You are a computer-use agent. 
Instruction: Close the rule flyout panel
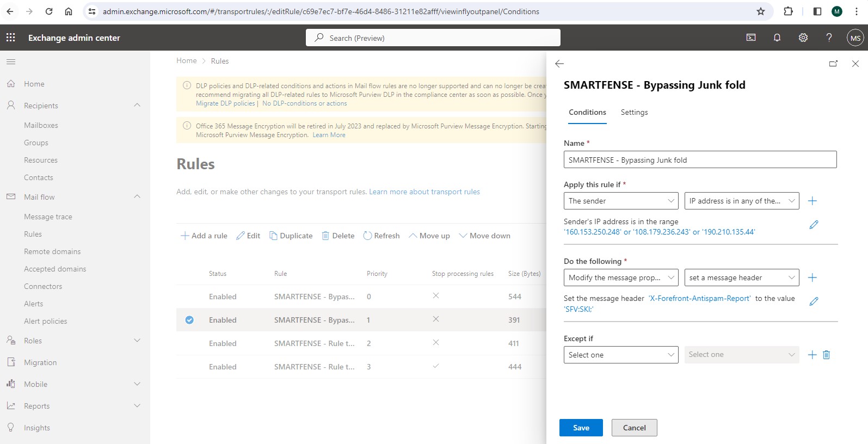[855, 64]
